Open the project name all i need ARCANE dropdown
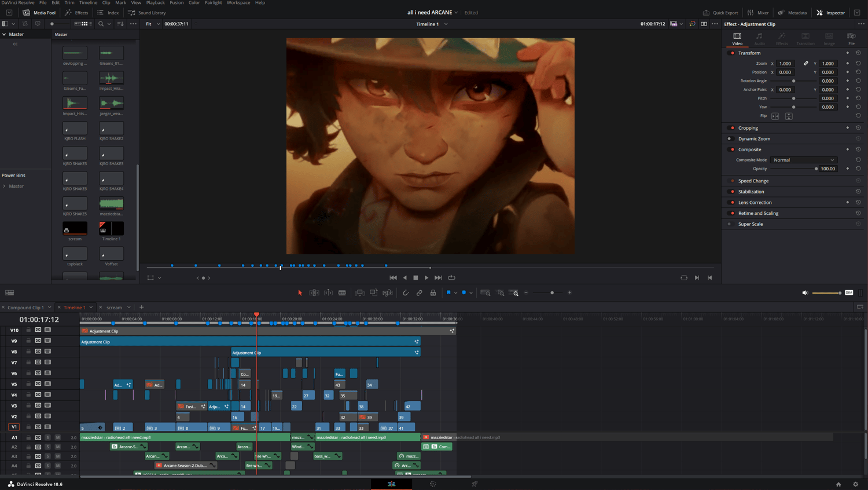Image resolution: width=868 pixels, height=490 pixels. (456, 12)
